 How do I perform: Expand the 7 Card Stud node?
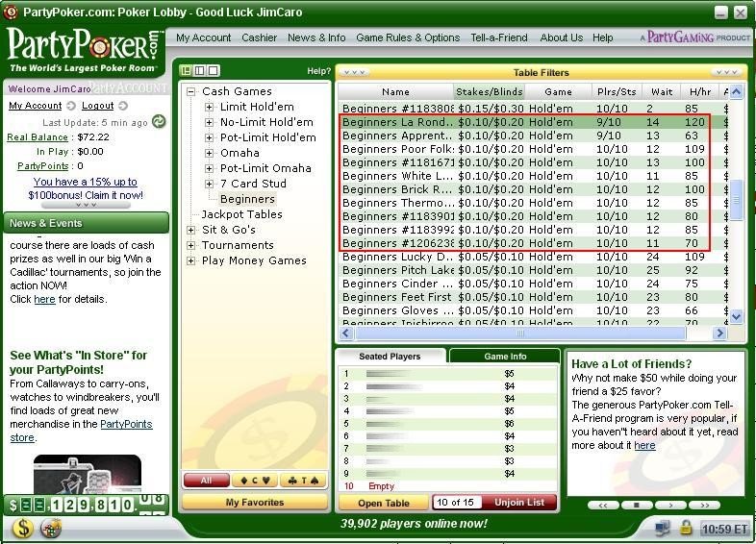(x=210, y=184)
